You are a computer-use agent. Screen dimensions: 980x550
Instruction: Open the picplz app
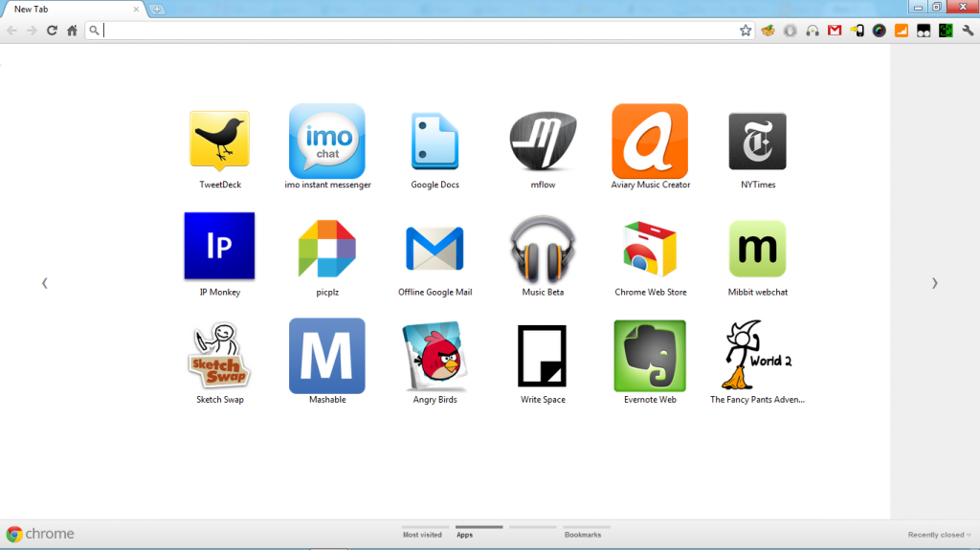(x=327, y=249)
